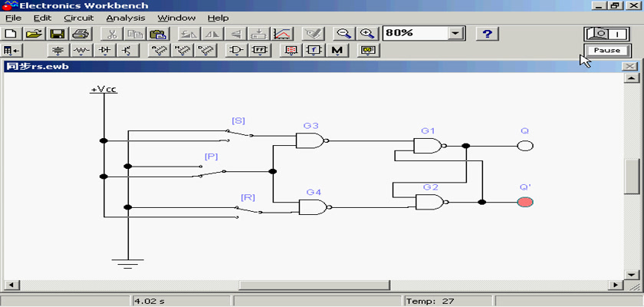The width and height of the screenshot is (644, 307).
Task: Display analysis graphs
Action: (282, 34)
